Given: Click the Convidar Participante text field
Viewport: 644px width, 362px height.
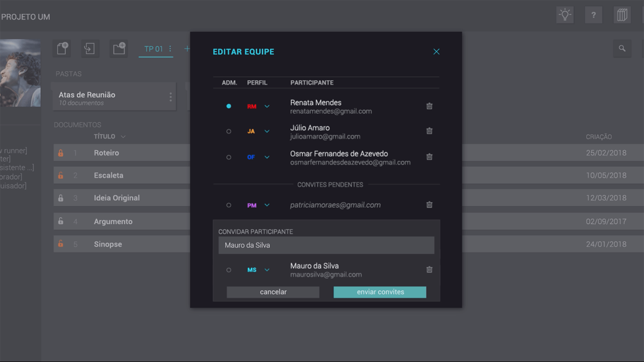Looking at the screenshot, I should pyautogui.click(x=326, y=245).
